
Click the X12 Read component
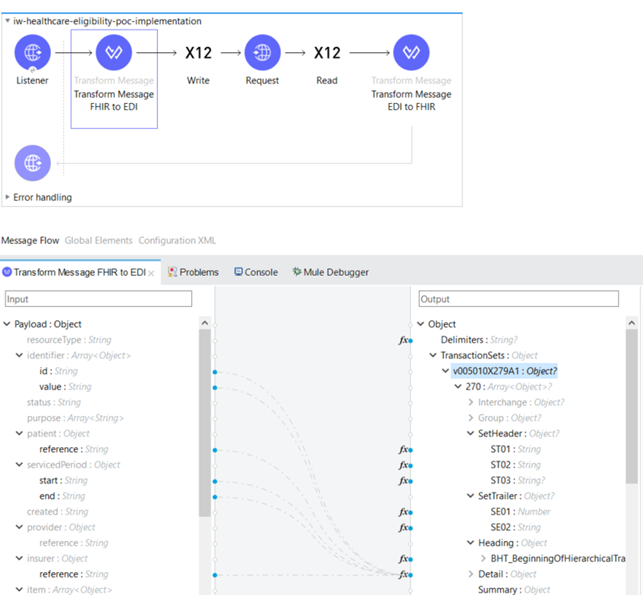click(327, 53)
